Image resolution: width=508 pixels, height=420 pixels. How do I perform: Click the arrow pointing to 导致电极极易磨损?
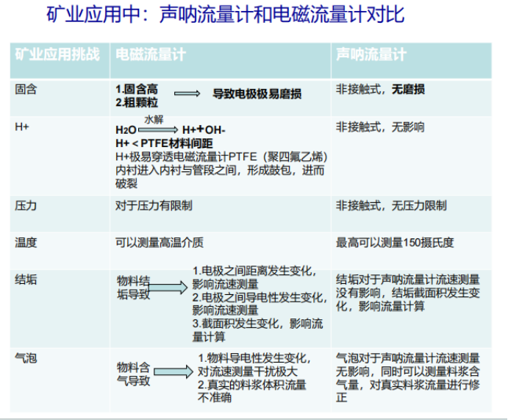click(x=187, y=94)
